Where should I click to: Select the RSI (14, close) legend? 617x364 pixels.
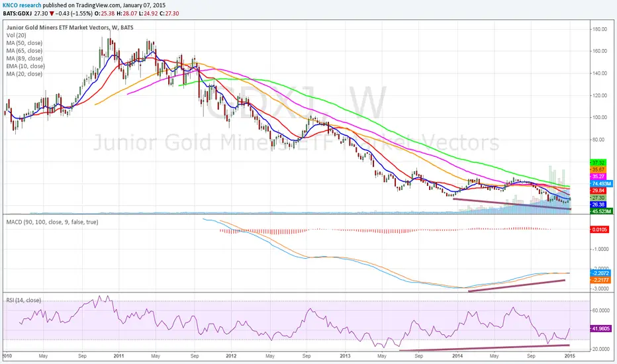(24, 300)
